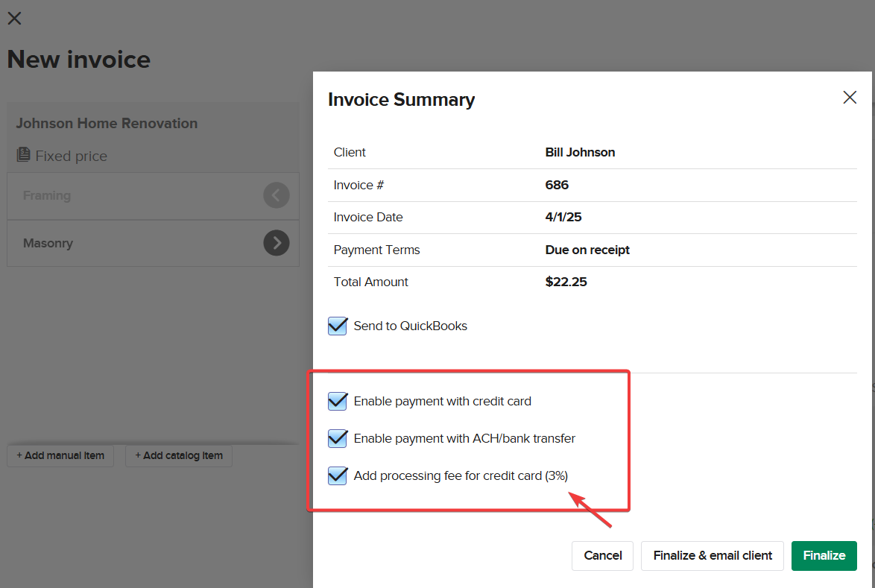Toggle the 3% credit card processing fee
This screenshot has width=875, height=588.
337,475
